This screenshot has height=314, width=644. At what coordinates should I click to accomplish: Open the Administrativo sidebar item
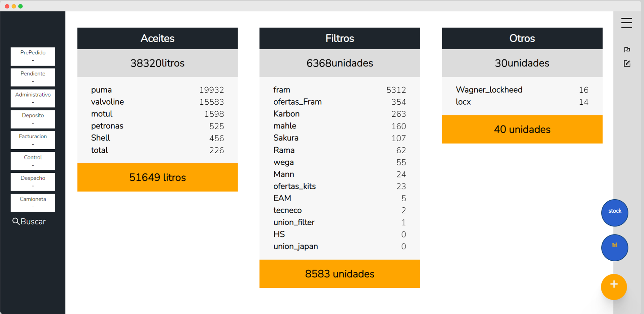(33, 98)
